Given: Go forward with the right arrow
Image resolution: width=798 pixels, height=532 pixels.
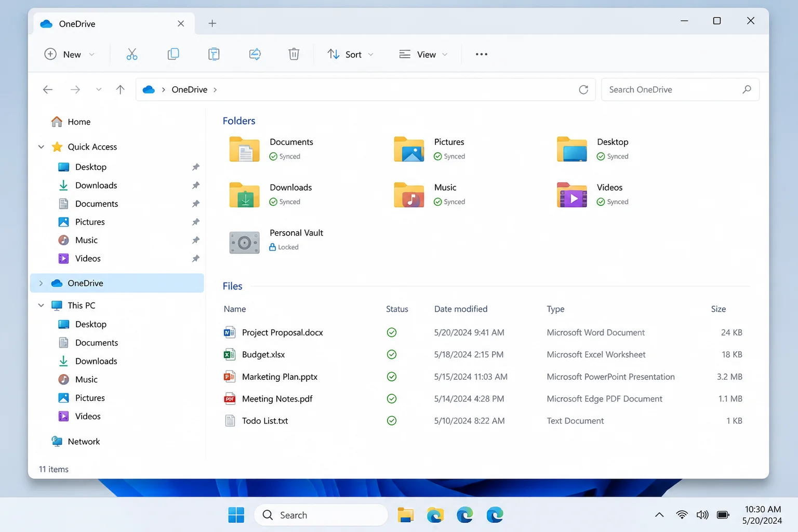Looking at the screenshot, I should 75,89.
